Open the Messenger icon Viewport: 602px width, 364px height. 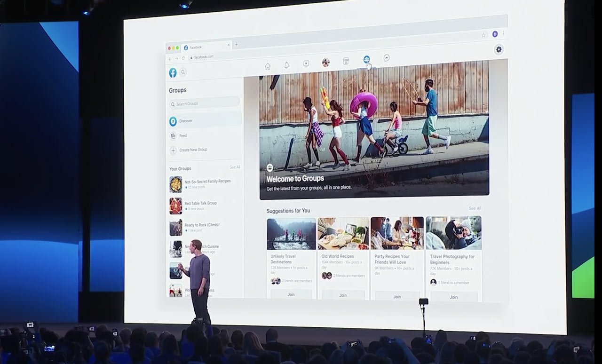(387, 58)
